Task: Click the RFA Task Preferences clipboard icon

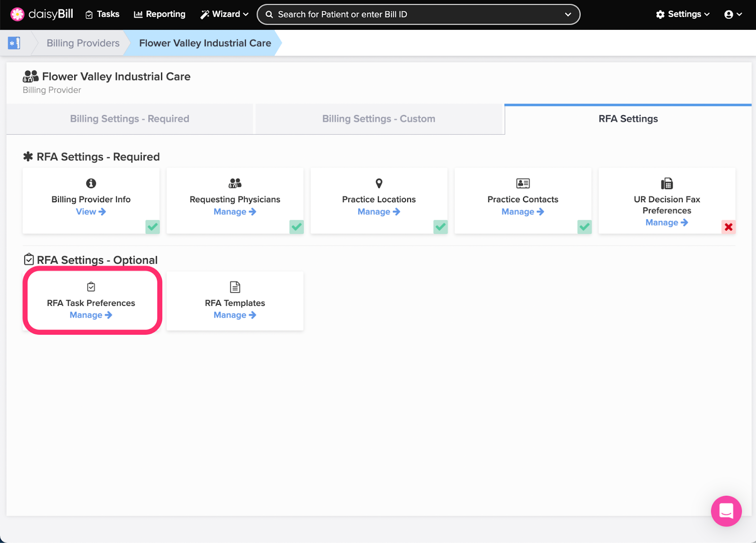Action: click(91, 287)
